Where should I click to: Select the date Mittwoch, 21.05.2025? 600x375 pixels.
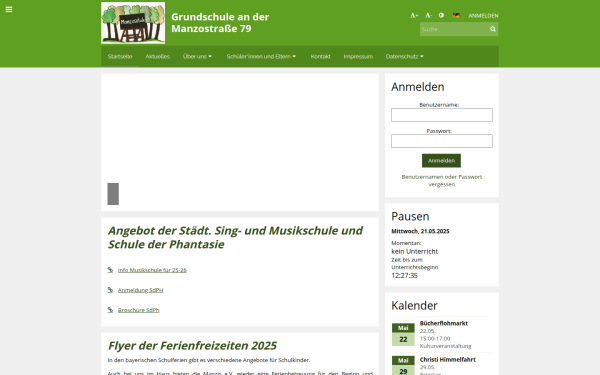coord(420,231)
